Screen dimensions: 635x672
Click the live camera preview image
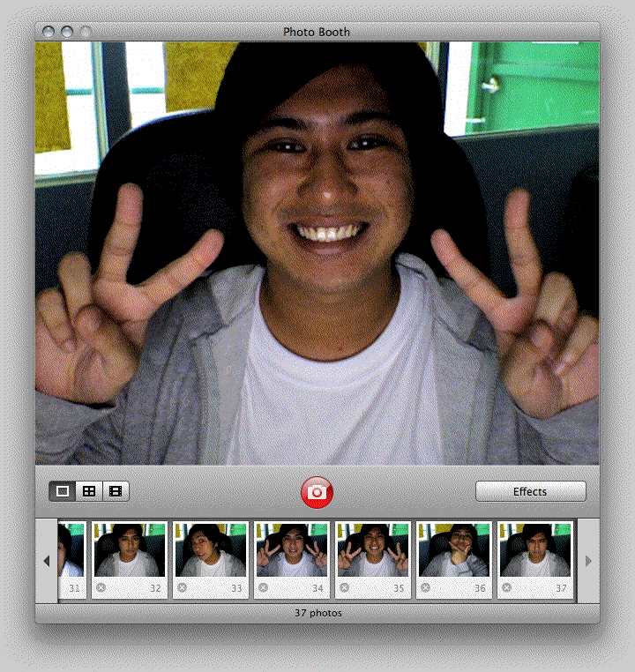(317, 253)
